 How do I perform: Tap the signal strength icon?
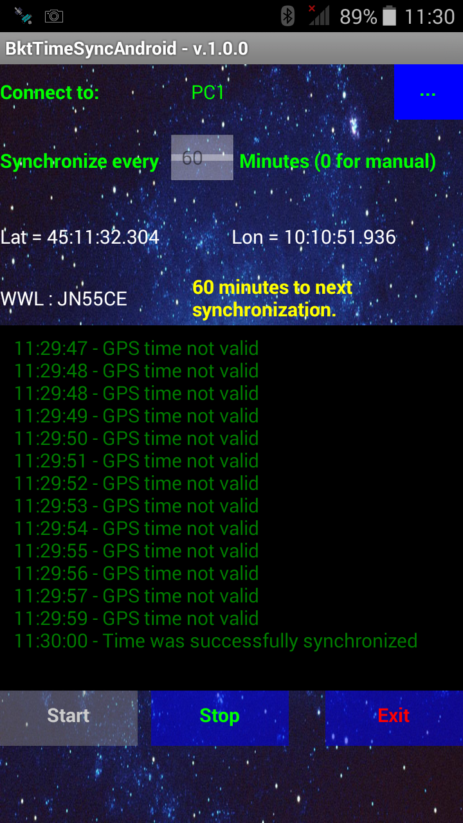(318, 16)
